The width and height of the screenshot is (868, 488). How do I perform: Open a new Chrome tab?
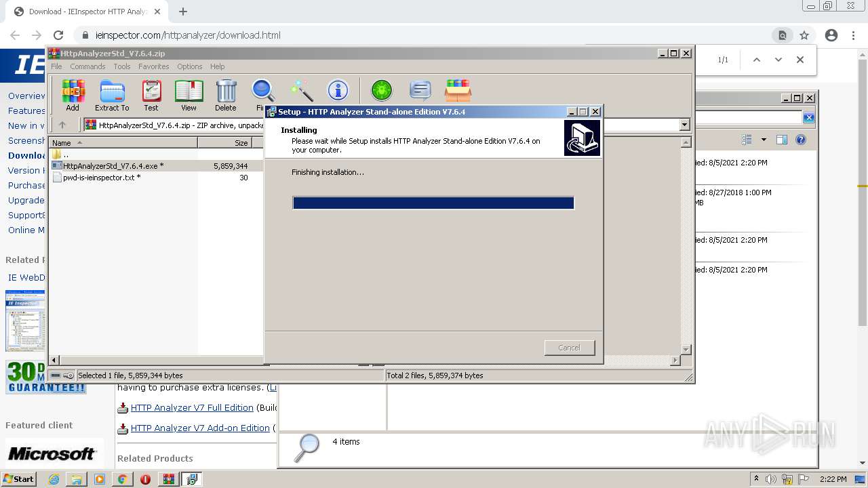[183, 12]
